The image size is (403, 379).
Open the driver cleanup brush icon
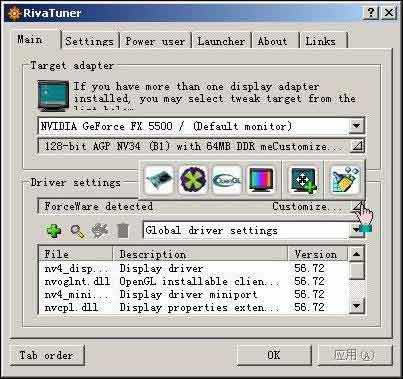tap(345, 180)
